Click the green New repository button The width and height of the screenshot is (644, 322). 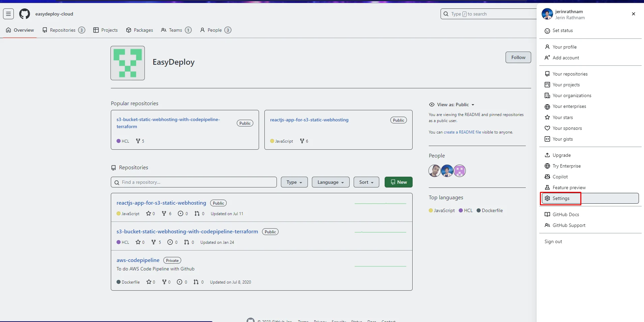click(x=398, y=182)
